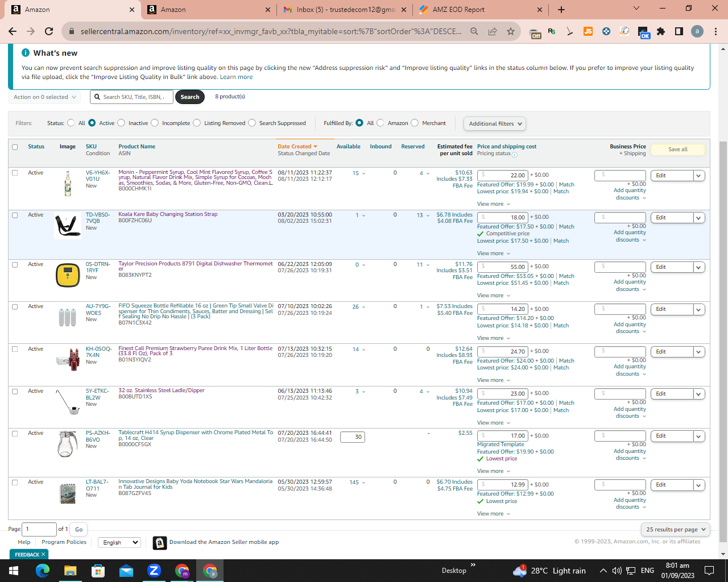
Task: Choose the Inactive status filter
Action: pos(121,123)
